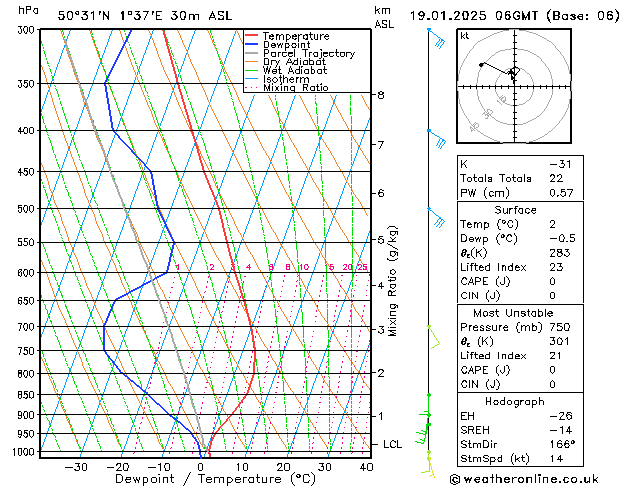The width and height of the screenshot is (629, 486).
Task: Click the 500 hPa pressure axis label
Action: [x=27, y=209]
